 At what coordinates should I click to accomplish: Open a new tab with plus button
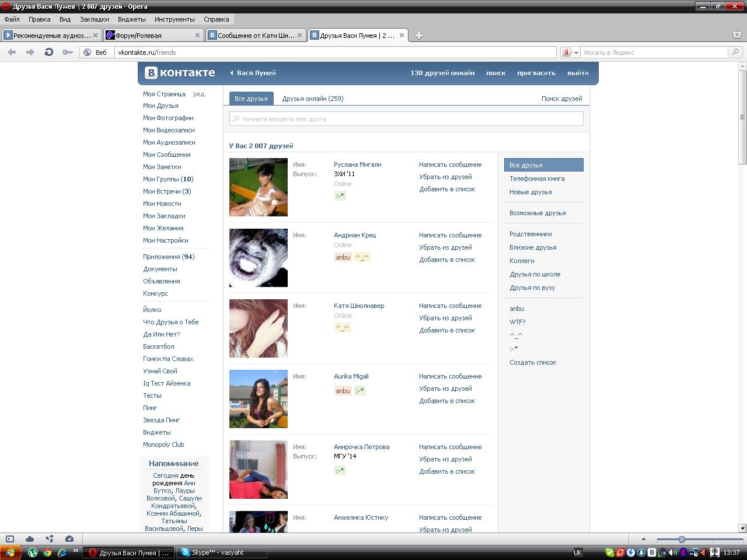point(418,36)
